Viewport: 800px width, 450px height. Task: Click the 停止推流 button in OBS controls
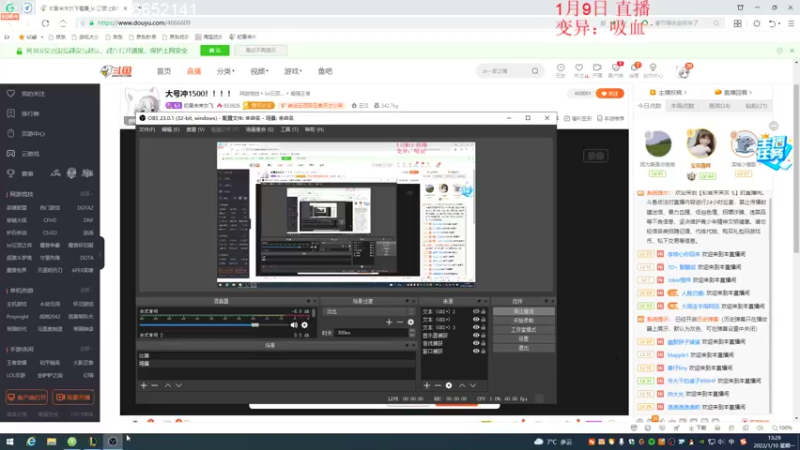523,311
